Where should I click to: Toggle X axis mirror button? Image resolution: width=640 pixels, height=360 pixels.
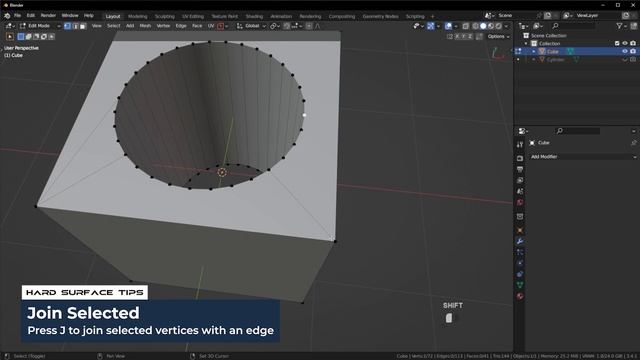click(x=457, y=37)
